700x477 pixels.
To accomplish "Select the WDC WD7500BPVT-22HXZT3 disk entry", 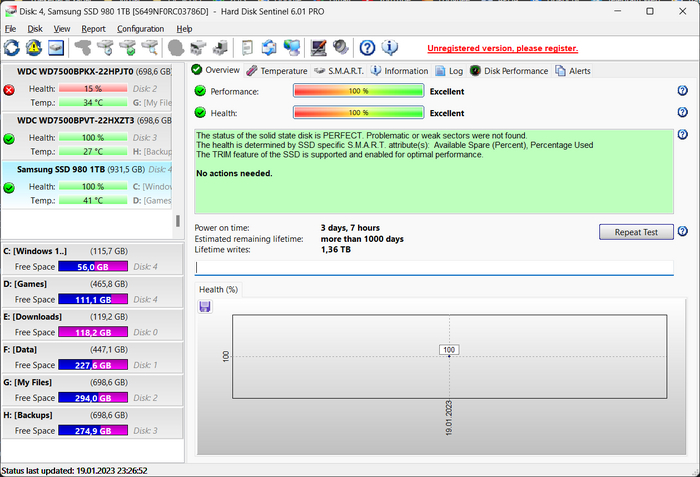I will [87, 136].
